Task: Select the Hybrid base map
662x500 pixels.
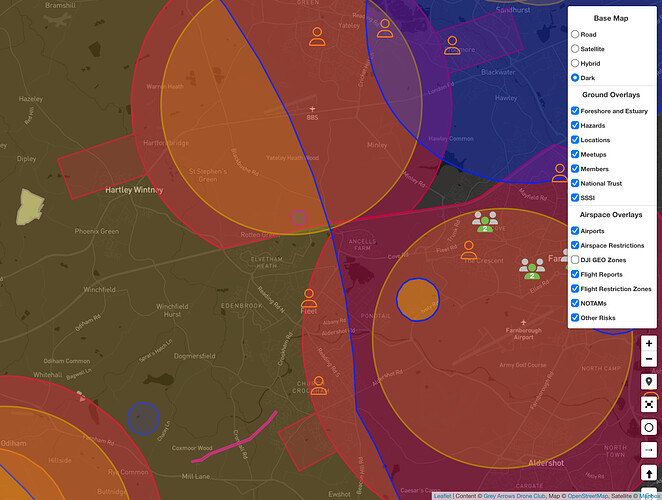Action: pyautogui.click(x=575, y=63)
